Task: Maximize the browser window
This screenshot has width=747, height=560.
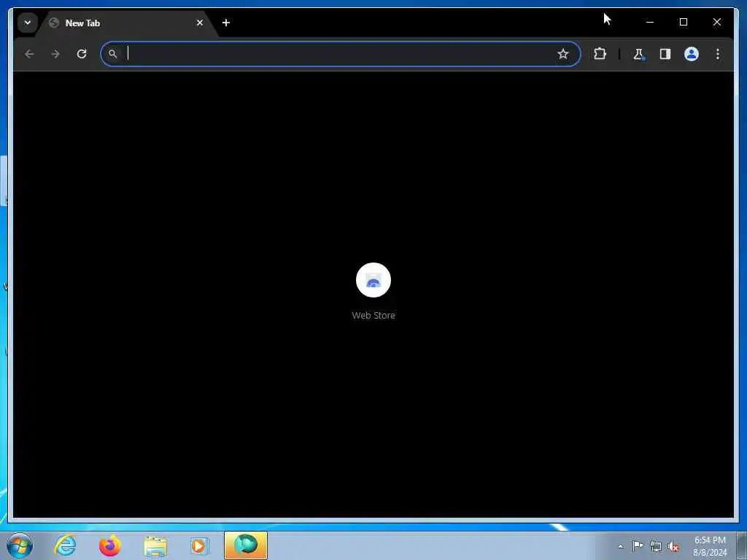Action: click(683, 22)
